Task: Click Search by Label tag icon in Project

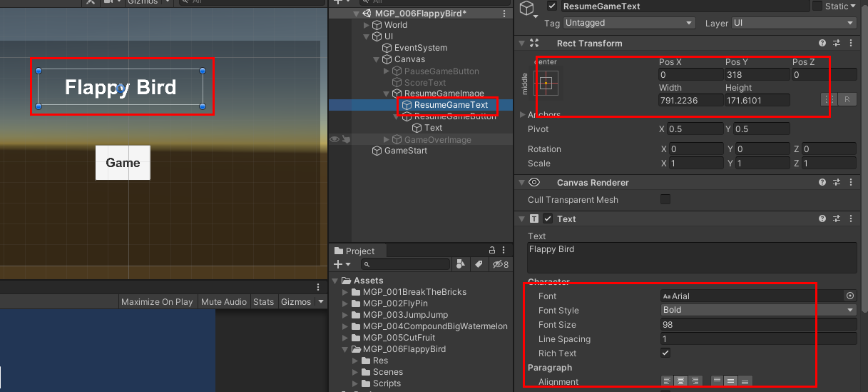Action: (479, 264)
